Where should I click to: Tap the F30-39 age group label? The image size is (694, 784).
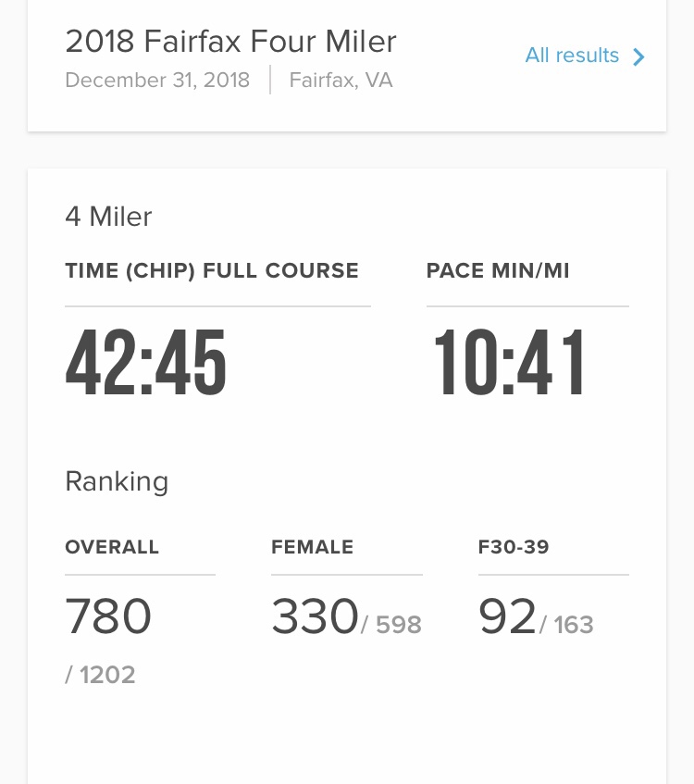514,547
